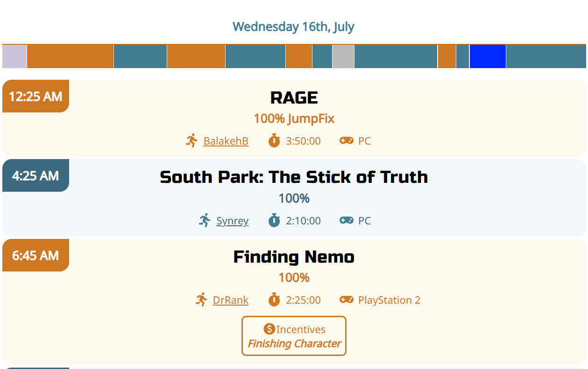Select the lavender first timeline segment
This screenshot has height=369, width=588.
(x=14, y=56)
